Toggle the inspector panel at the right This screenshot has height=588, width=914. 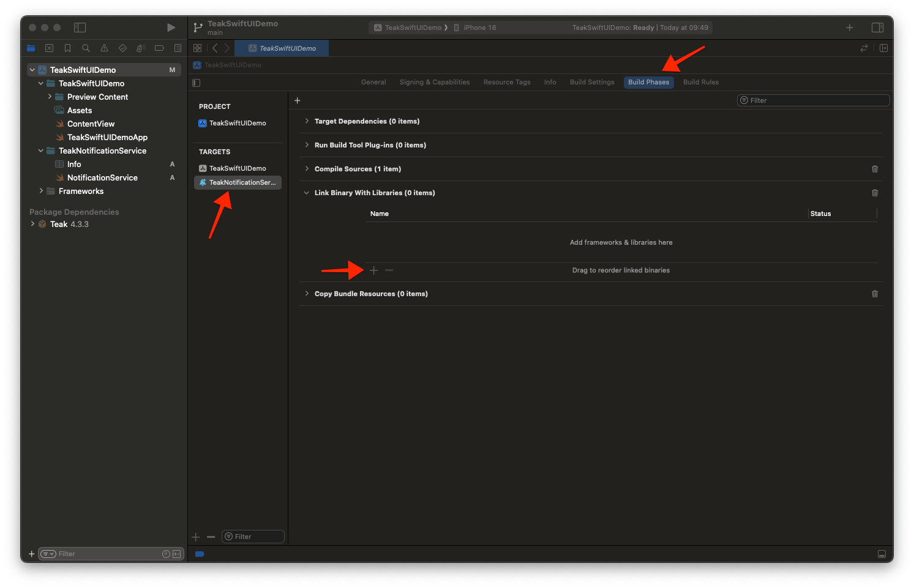tap(877, 28)
